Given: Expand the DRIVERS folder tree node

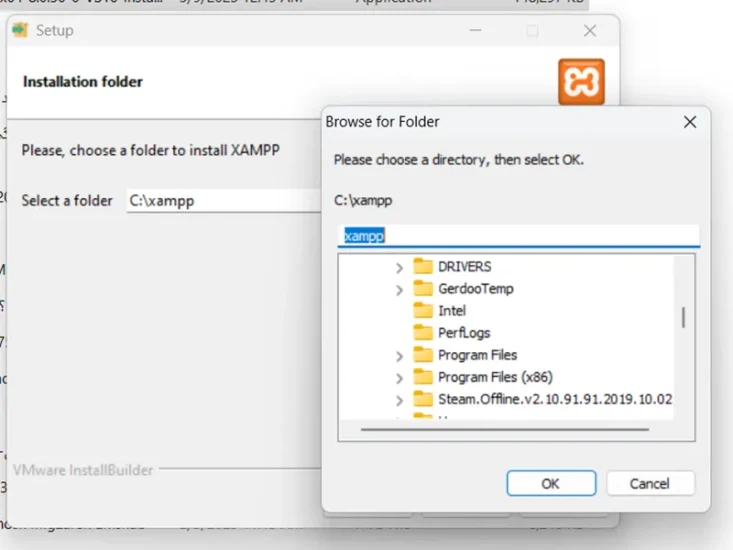Looking at the screenshot, I should (399, 268).
